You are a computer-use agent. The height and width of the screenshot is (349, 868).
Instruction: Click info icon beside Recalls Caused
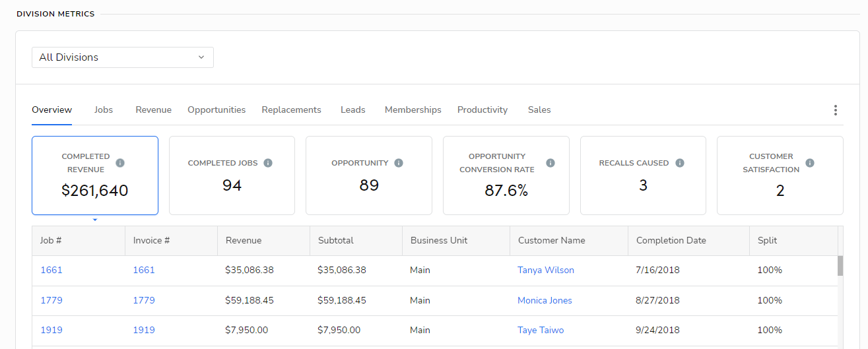coord(680,163)
